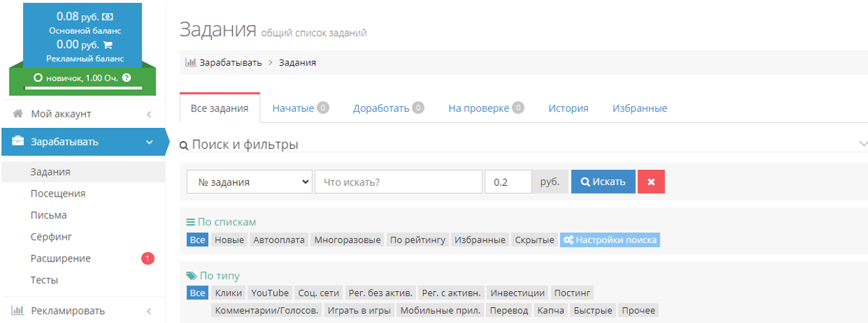Filter the list by По рейтингу

coord(417,240)
